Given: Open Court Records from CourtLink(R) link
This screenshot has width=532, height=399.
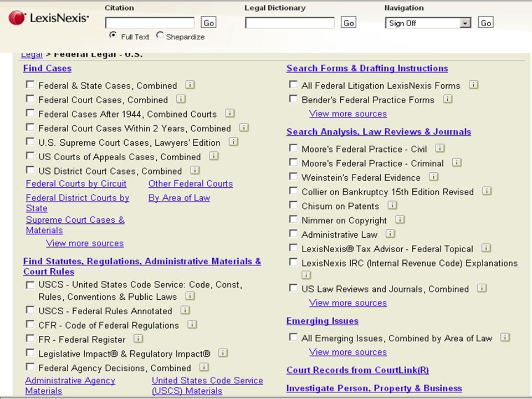Looking at the screenshot, I should (357, 370).
